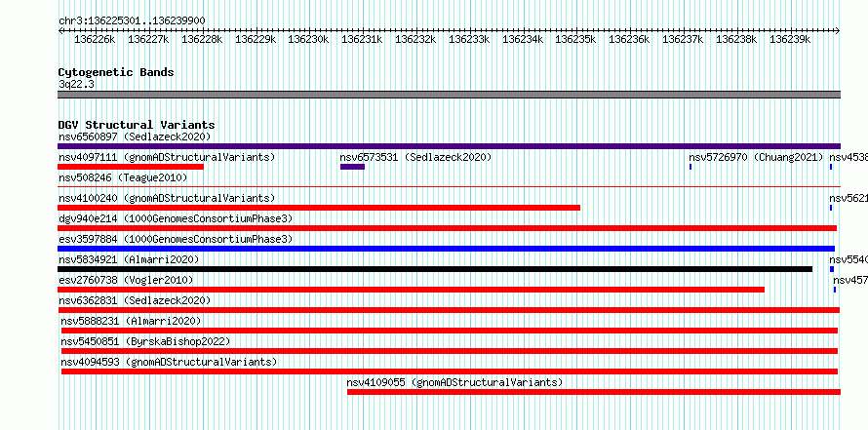Screen dimensions: 868x430
Task: Click the red nsv5888231 variant bar
Action: (450, 331)
